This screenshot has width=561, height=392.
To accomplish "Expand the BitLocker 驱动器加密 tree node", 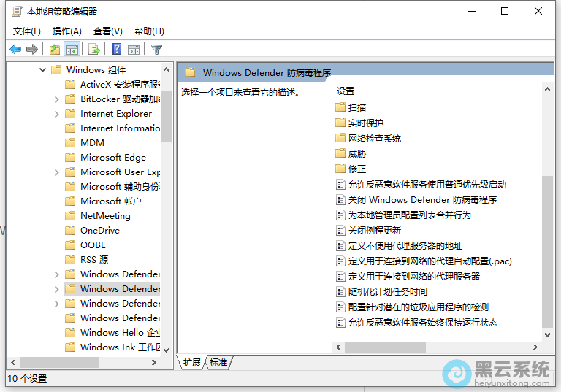I will [57, 99].
